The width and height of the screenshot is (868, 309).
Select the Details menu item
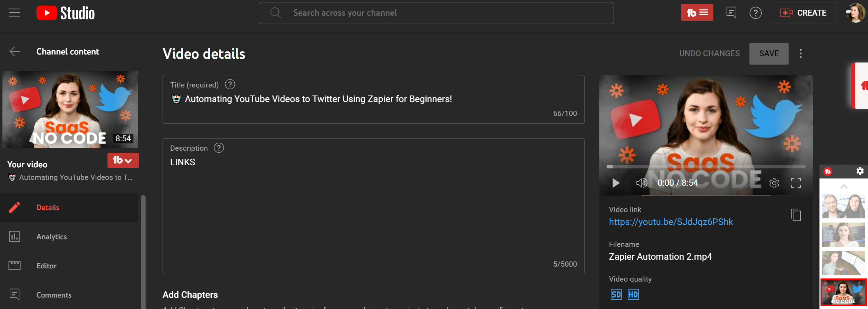click(69, 207)
